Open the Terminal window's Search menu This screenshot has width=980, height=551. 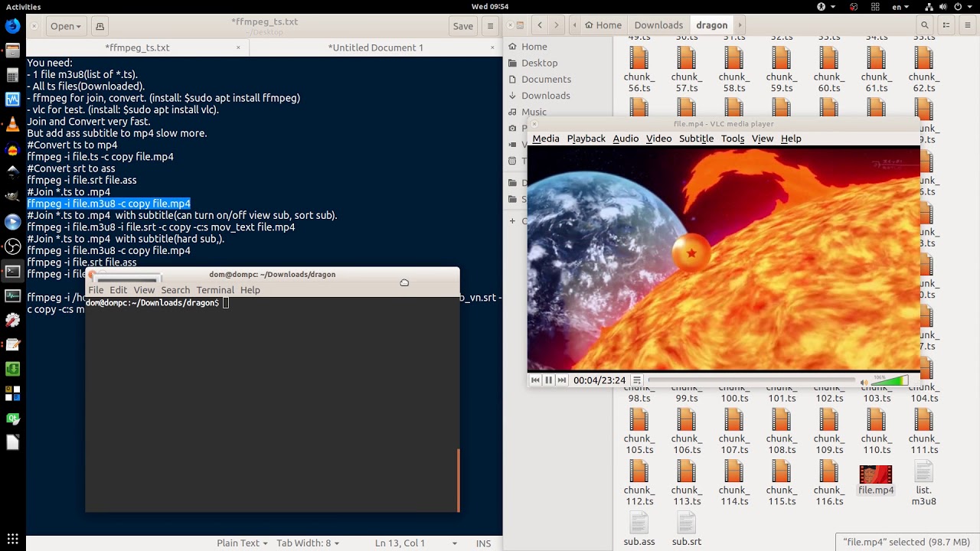point(175,290)
